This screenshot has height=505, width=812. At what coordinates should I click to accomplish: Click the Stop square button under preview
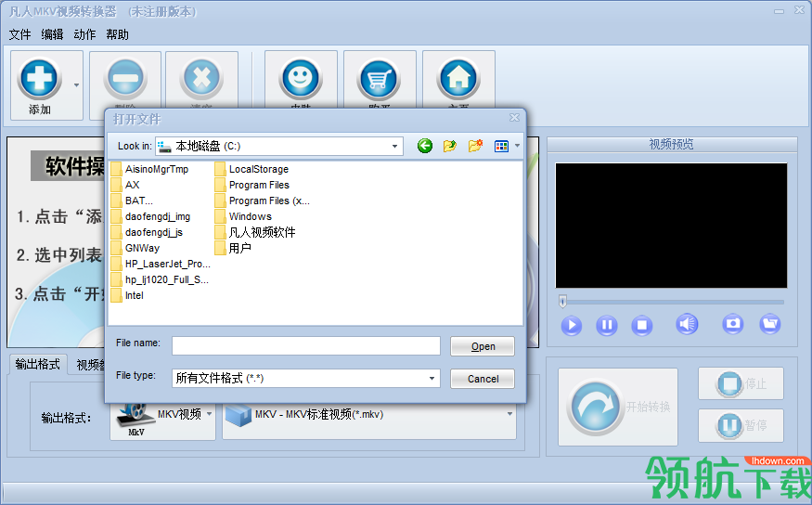point(641,325)
